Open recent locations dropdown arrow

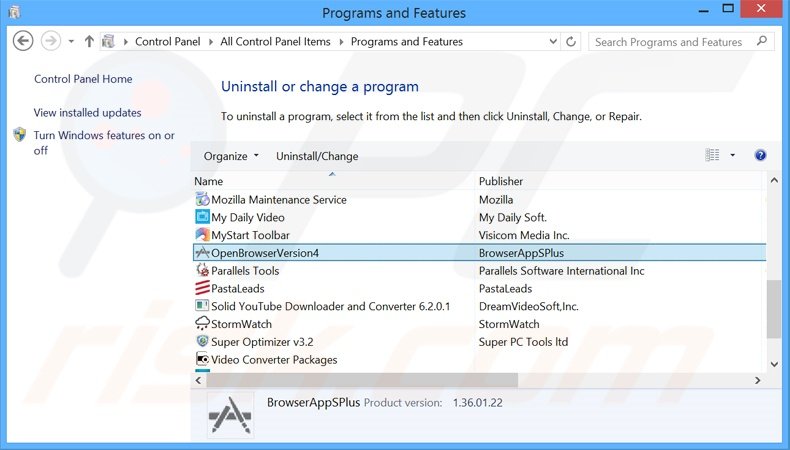(x=72, y=41)
